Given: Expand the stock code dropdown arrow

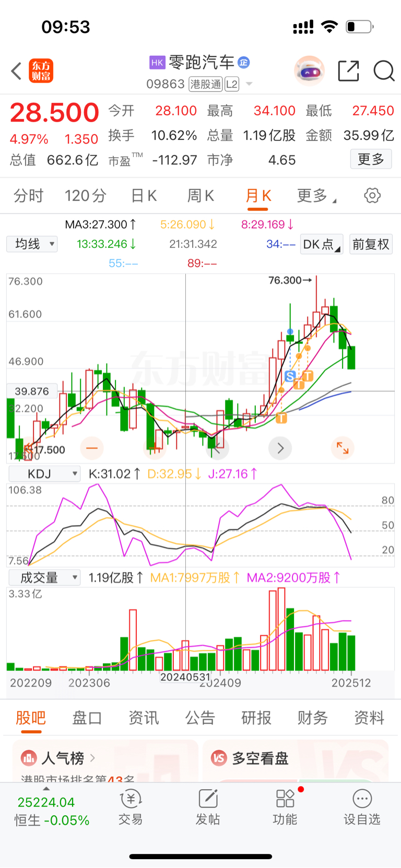Looking at the screenshot, I should (x=249, y=84).
